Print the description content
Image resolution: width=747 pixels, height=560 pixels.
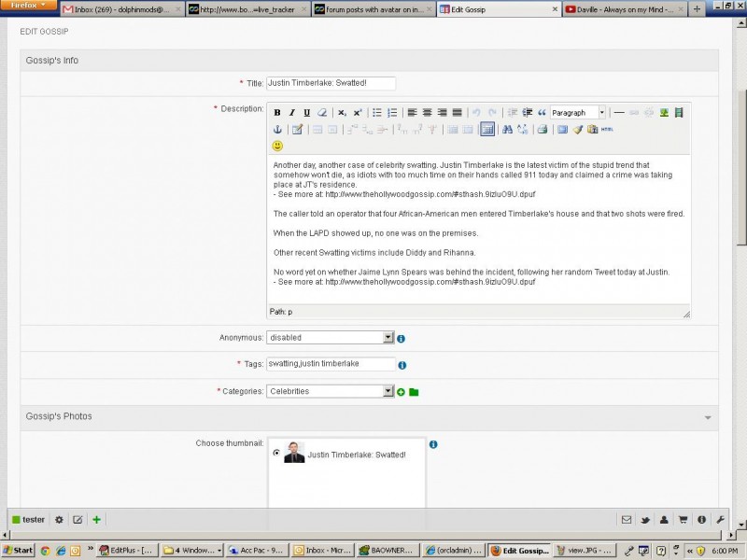[x=543, y=130]
